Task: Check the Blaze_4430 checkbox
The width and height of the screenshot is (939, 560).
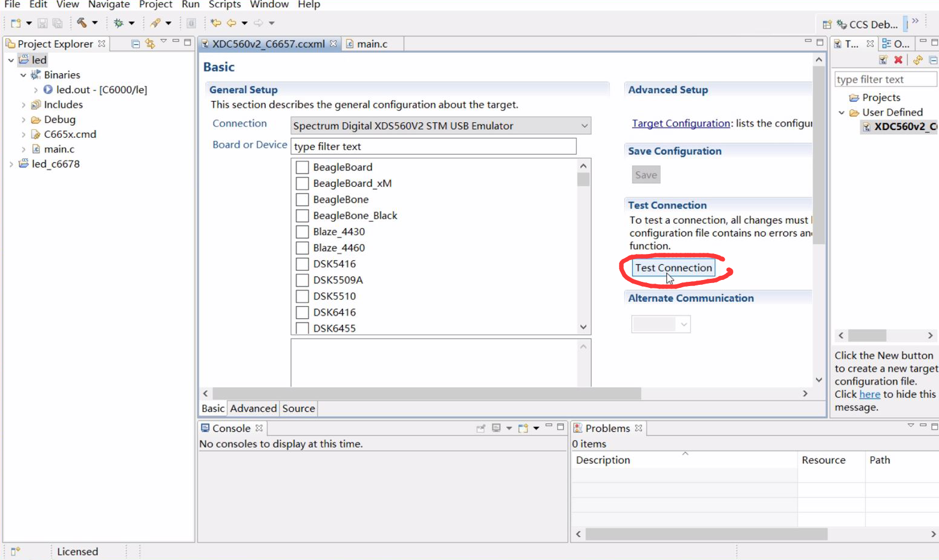Action: pos(303,232)
